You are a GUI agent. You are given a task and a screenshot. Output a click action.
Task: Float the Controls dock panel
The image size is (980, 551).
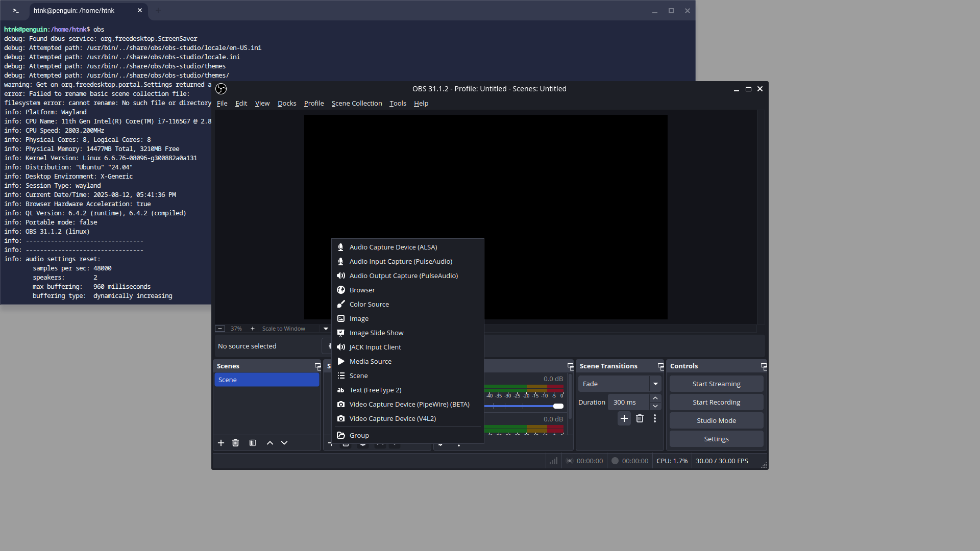(764, 366)
